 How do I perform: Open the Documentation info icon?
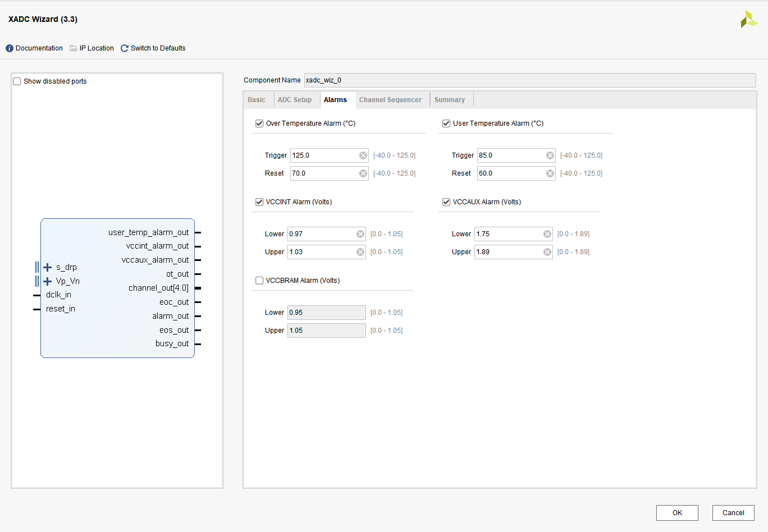(10, 48)
